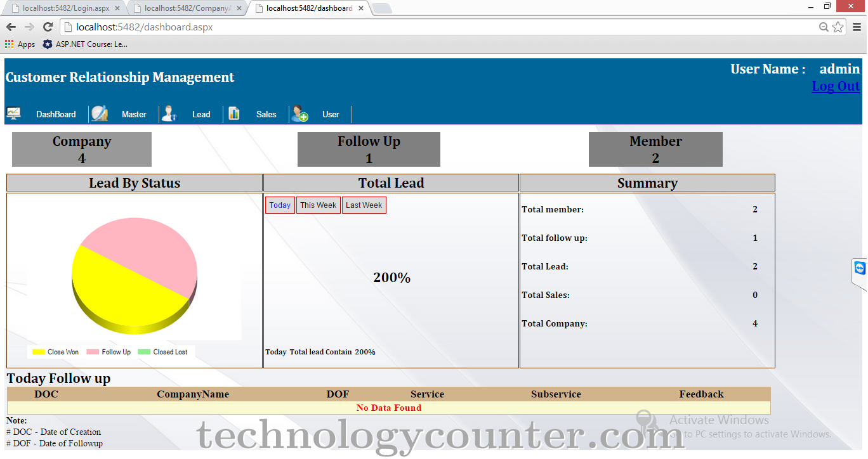Open the User menu
The image size is (868, 459).
coord(331,114)
